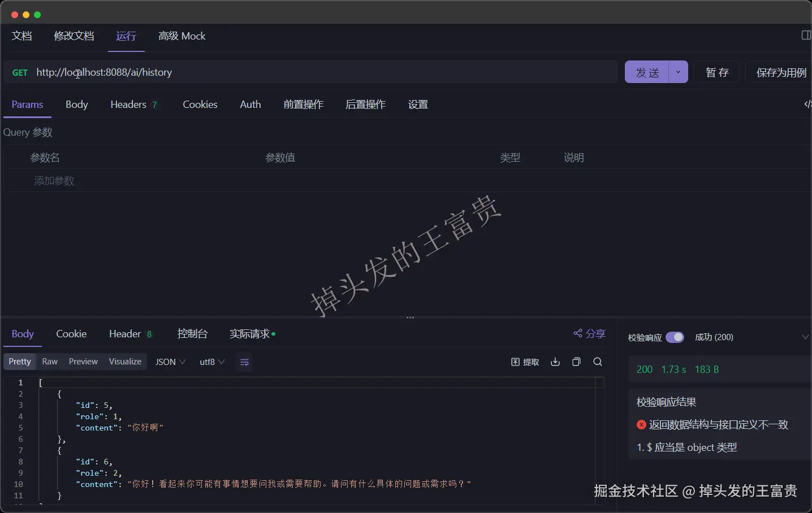The image size is (812, 513).
Task: Open the request Body tab
Action: point(77,105)
